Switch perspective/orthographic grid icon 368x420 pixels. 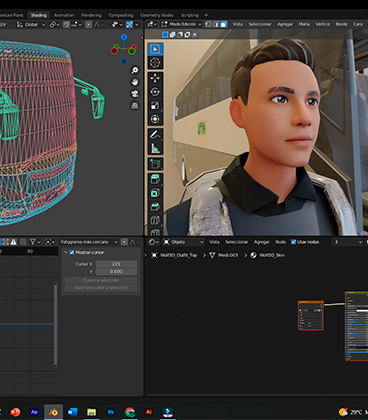[134, 106]
